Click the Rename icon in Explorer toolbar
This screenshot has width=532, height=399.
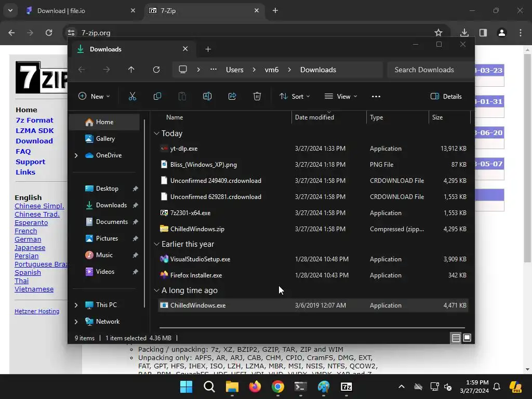click(x=207, y=96)
